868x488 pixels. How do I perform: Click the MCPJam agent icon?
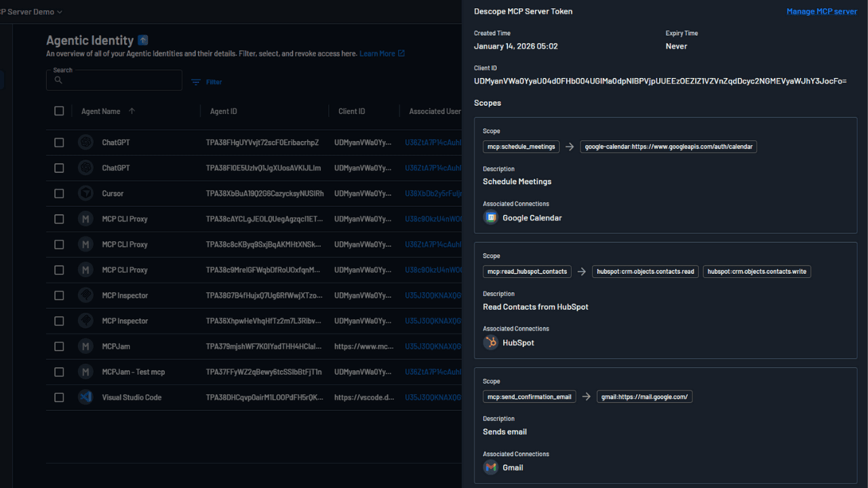pyautogui.click(x=85, y=346)
